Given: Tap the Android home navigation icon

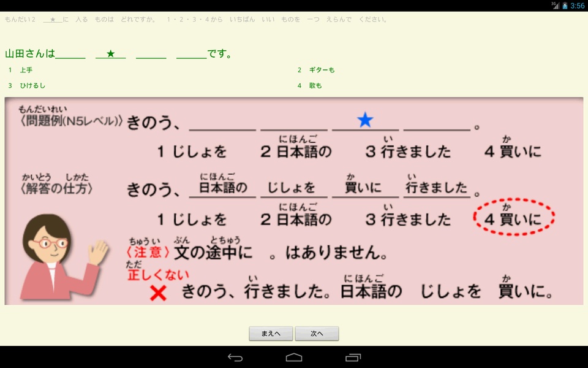Looking at the screenshot, I should [x=294, y=358].
